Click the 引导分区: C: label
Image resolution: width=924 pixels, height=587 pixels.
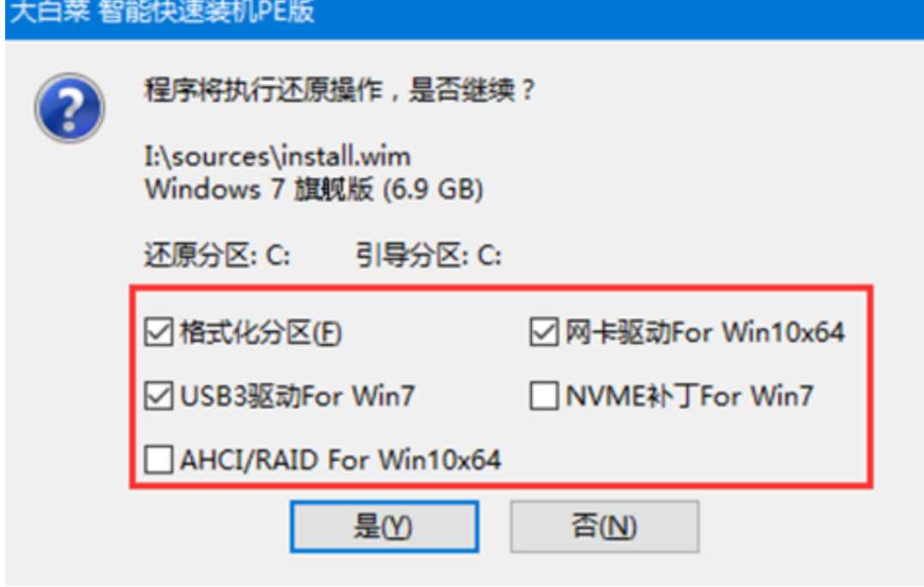coord(428,256)
